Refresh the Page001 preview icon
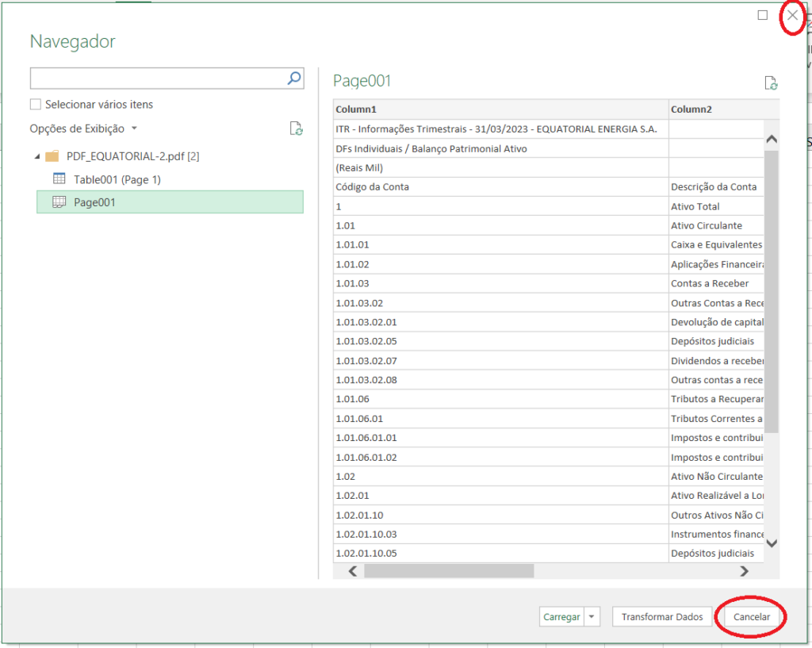This screenshot has width=812, height=648. (x=771, y=82)
